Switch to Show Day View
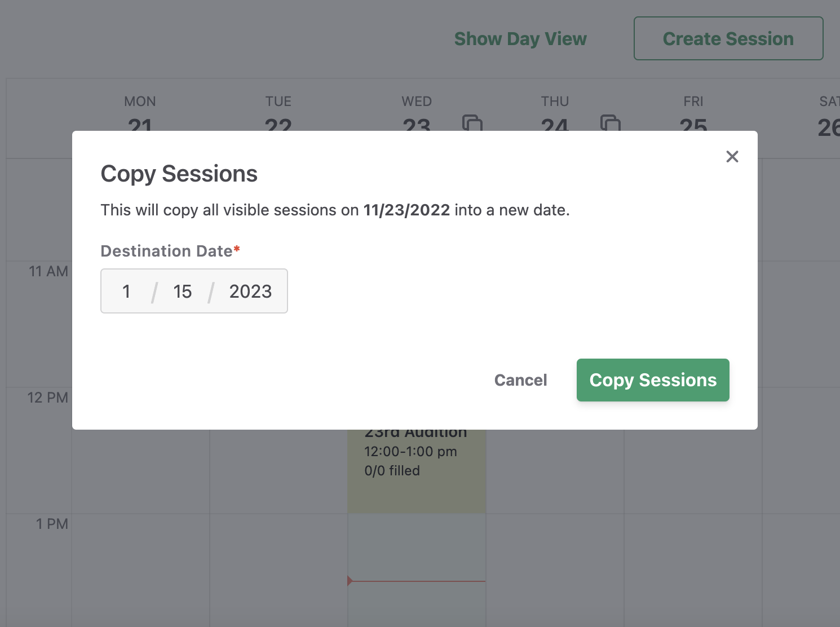This screenshot has width=840, height=627. (520, 39)
